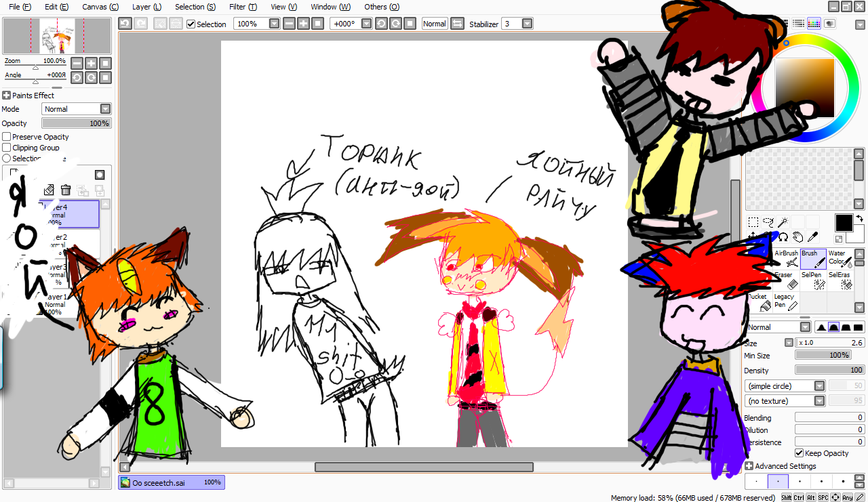Enable the Preserve Opacity checkbox
Image resolution: width=868 pixels, height=502 pixels.
click(7, 137)
